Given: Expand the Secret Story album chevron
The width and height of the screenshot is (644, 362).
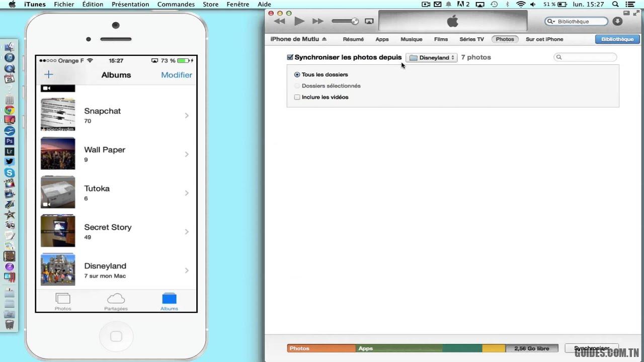Looking at the screenshot, I should [x=187, y=232].
